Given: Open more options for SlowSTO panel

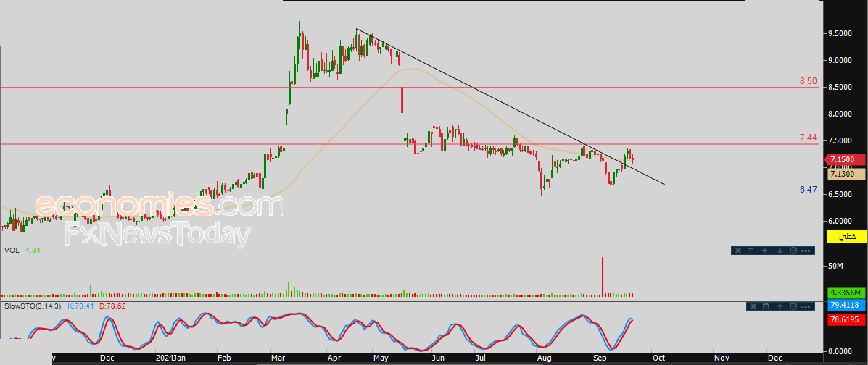Looking at the screenshot, I should click(x=806, y=307).
